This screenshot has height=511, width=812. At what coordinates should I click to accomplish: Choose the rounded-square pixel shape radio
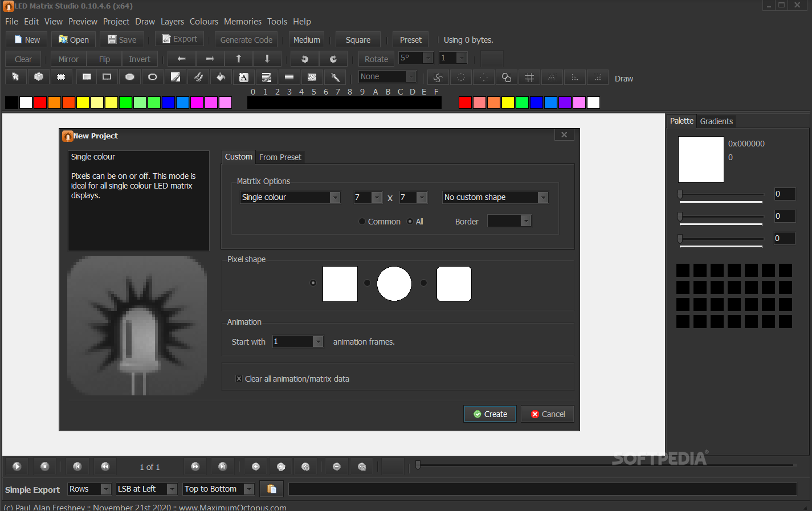coord(423,283)
